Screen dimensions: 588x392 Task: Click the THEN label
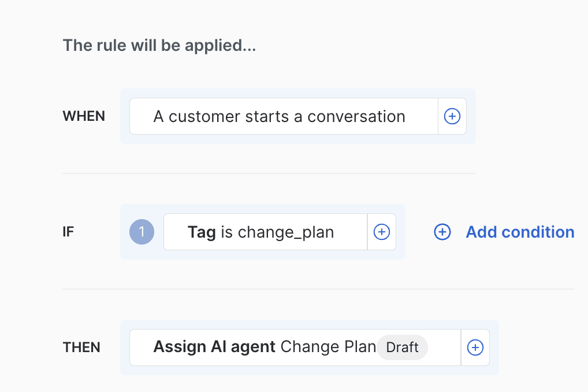point(81,347)
